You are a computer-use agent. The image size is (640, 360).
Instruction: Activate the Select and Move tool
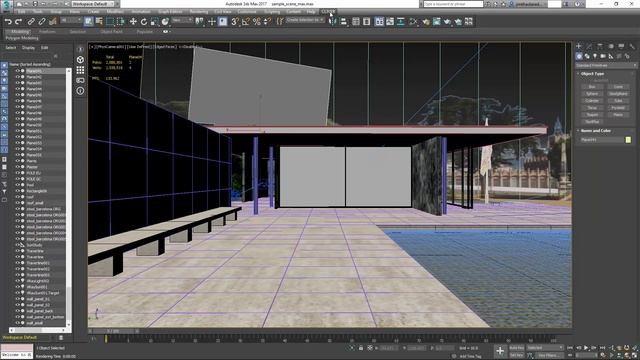(133, 21)
